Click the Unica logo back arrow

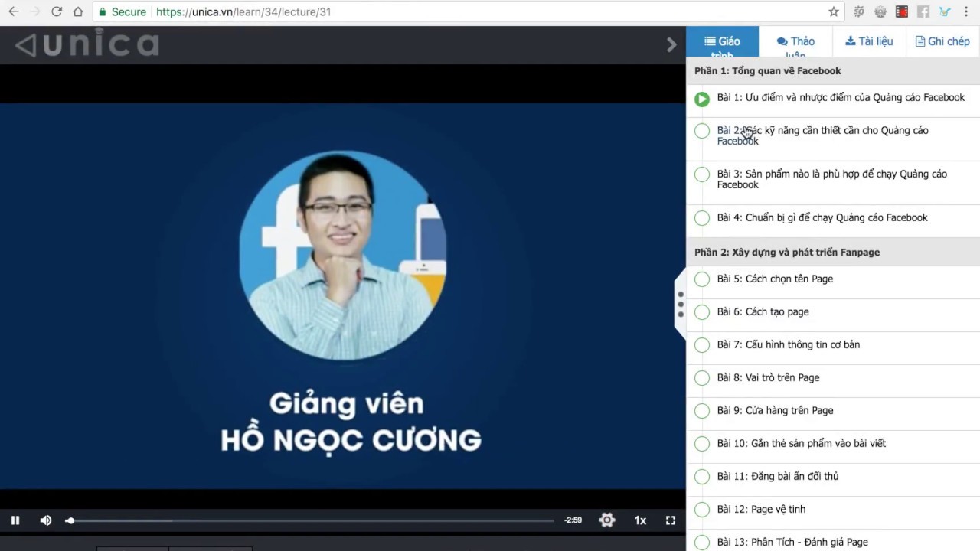pos(25,44)
